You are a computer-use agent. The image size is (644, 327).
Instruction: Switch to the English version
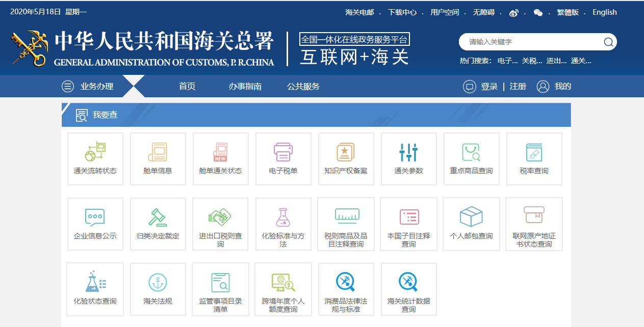[605, 12]
